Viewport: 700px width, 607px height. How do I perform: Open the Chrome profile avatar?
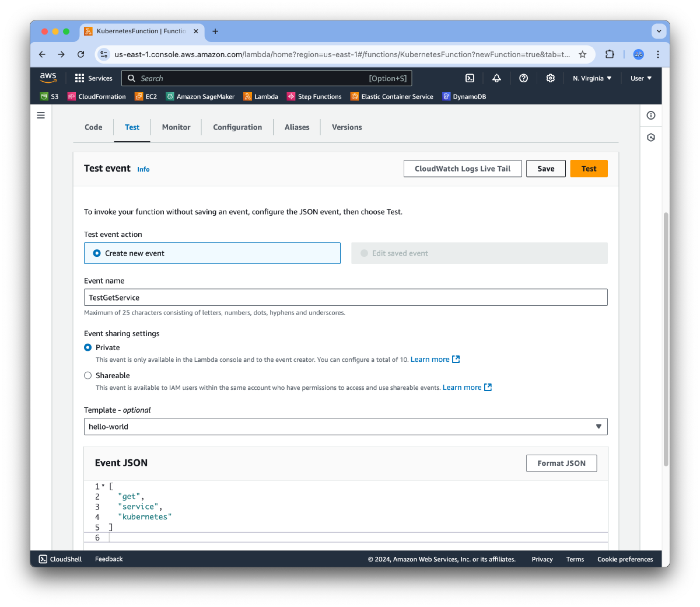639,54
